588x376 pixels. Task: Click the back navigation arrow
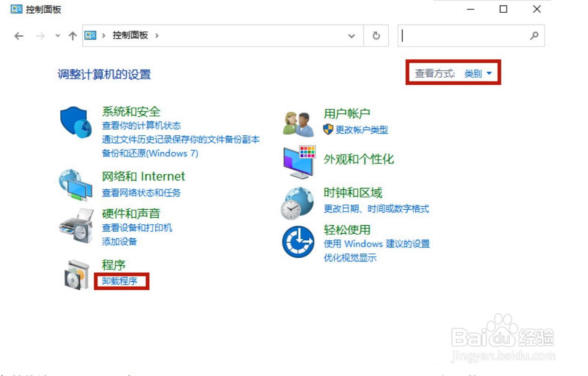click(x=18, y=35)
